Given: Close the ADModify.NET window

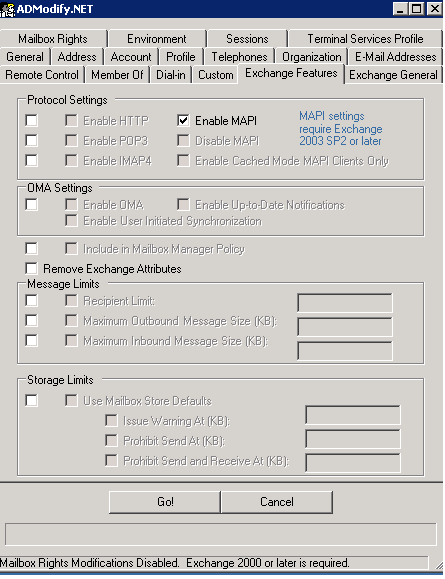Looking at the screenshot, I should point(435,9).
